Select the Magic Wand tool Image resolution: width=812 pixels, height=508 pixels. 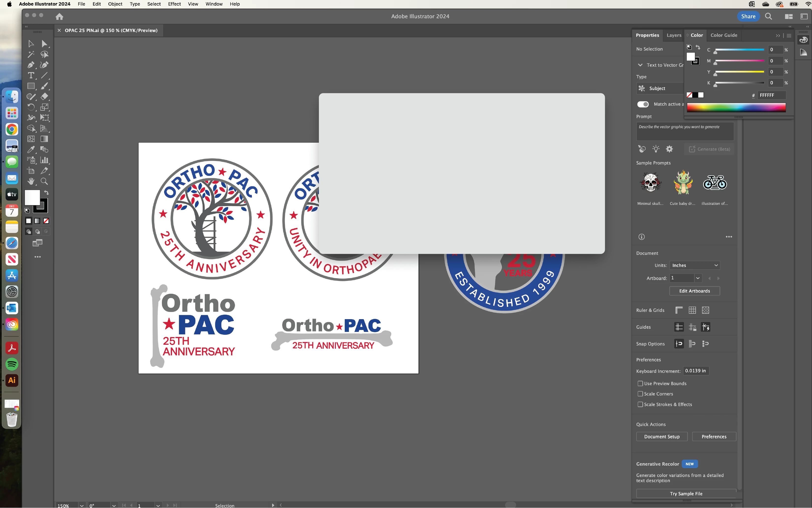point(31,54)
